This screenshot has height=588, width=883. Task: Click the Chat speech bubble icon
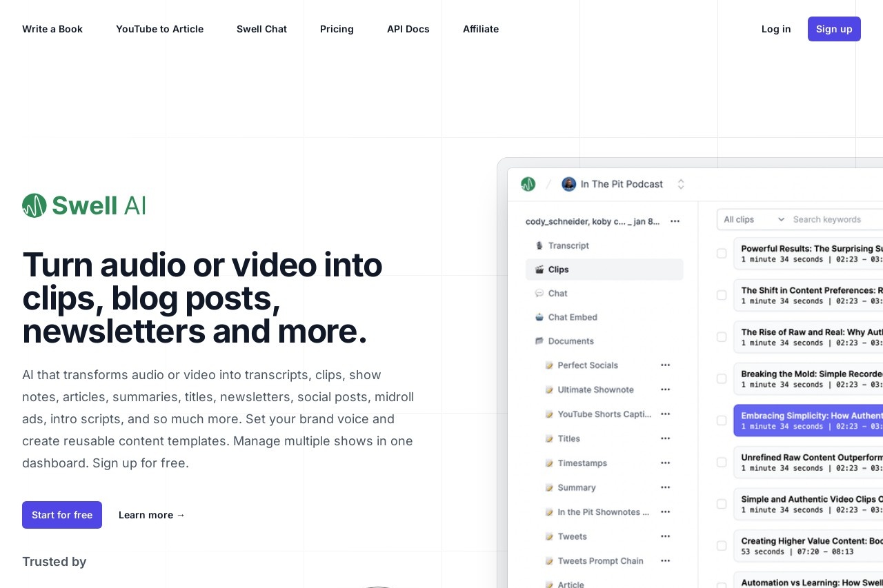coord(539,294)
